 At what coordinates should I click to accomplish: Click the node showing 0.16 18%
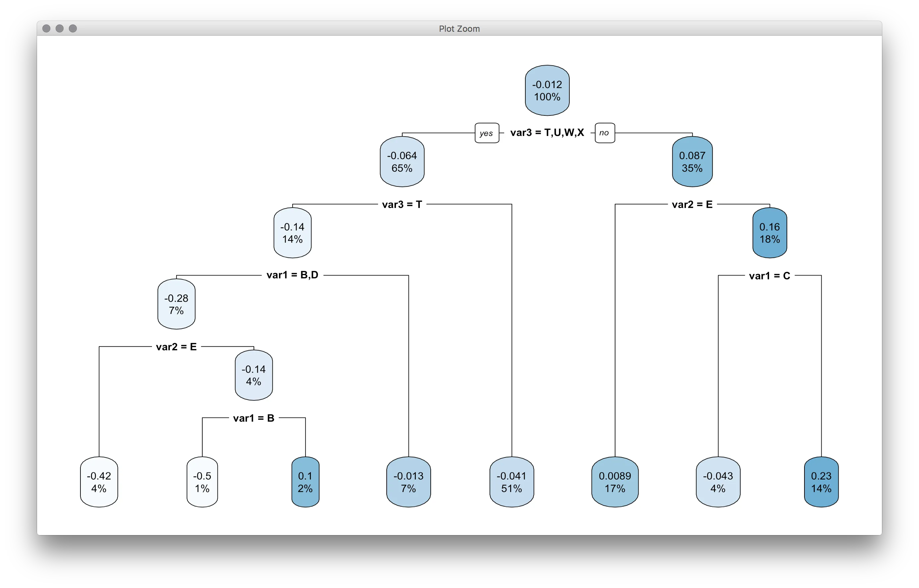tap(769, 233)
